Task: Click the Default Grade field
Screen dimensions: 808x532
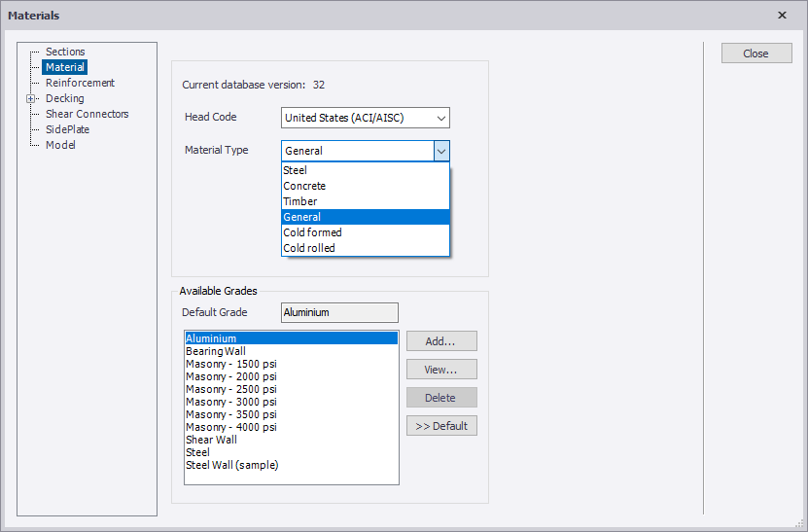Action: (339, 312)
